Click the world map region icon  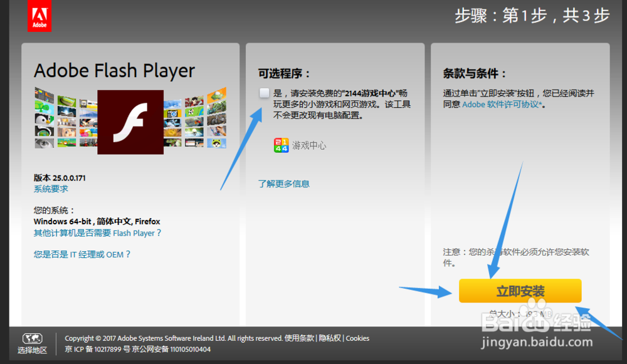pos(33,339)
